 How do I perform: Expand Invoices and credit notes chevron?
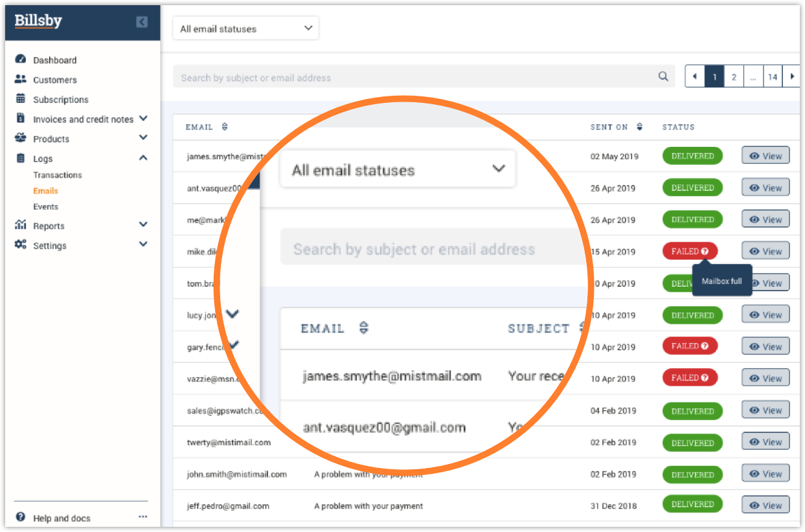pyautogui.click(x=143, y=118)
